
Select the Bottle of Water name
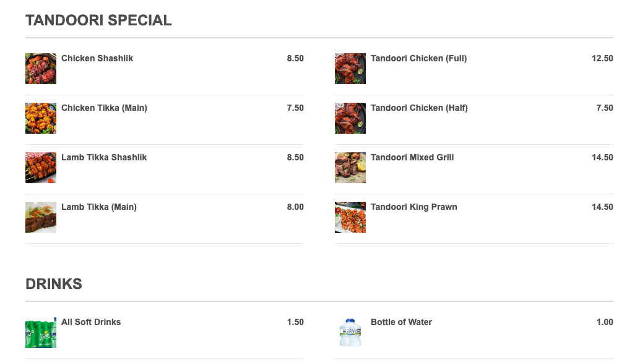tap(401, 322)
